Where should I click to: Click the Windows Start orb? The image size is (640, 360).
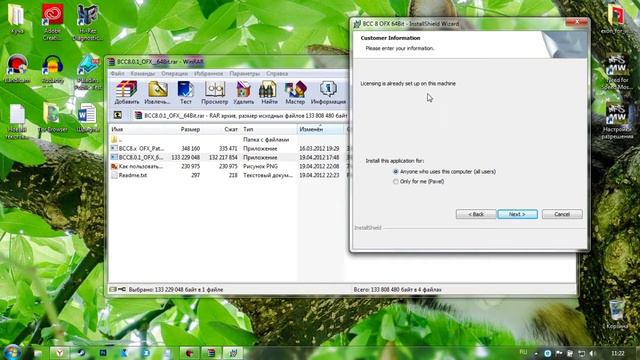(12, 352)
